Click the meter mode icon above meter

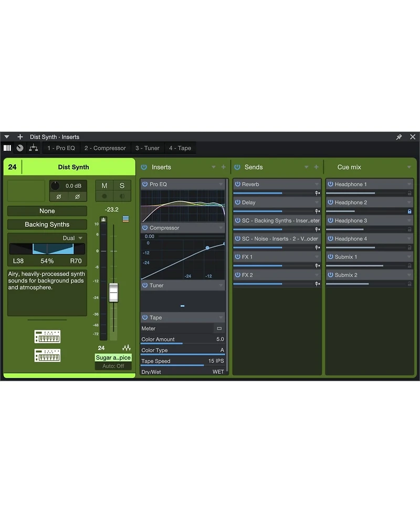pos(103,219)
